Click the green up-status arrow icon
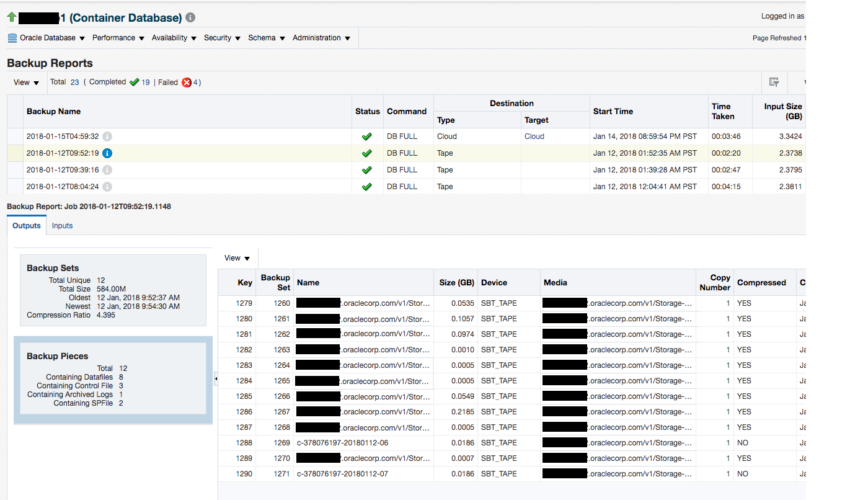The height and width of the screenshot is (500, 868). (12, 17)
